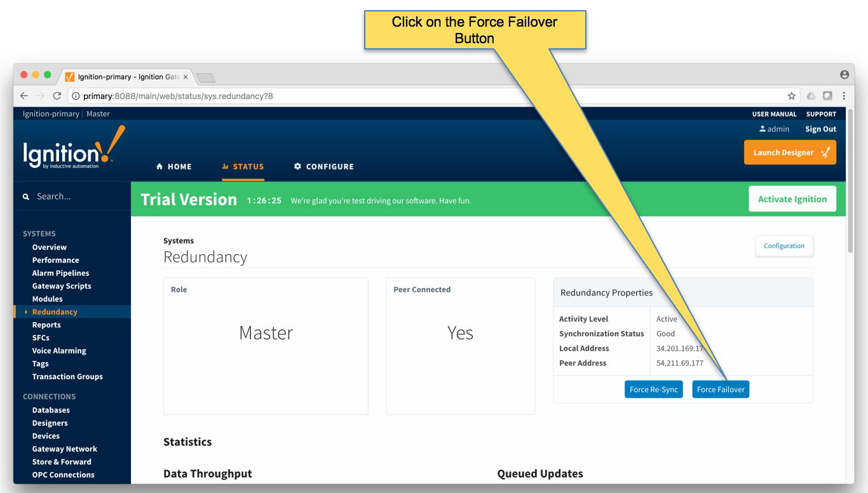Bookmark page with the star icon

coord(791,96)
